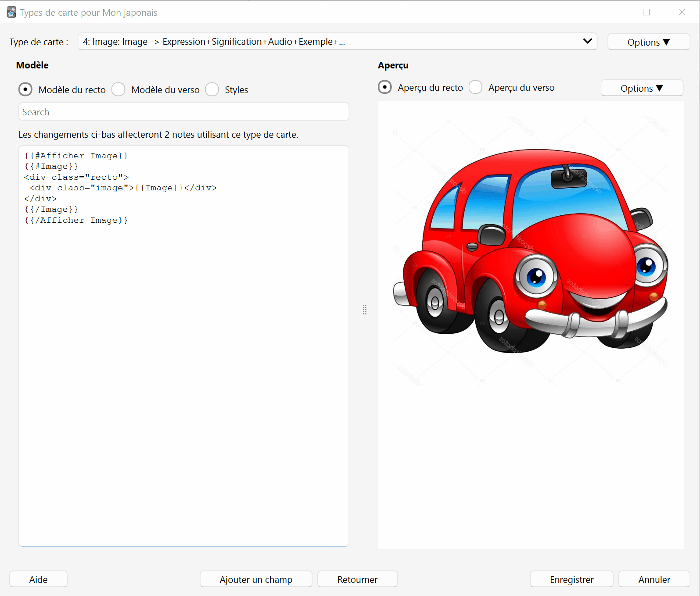The height and width of the screenshot is (596, 700).
Task: Click the Annuler button
Action: click(x=654, y=579)
